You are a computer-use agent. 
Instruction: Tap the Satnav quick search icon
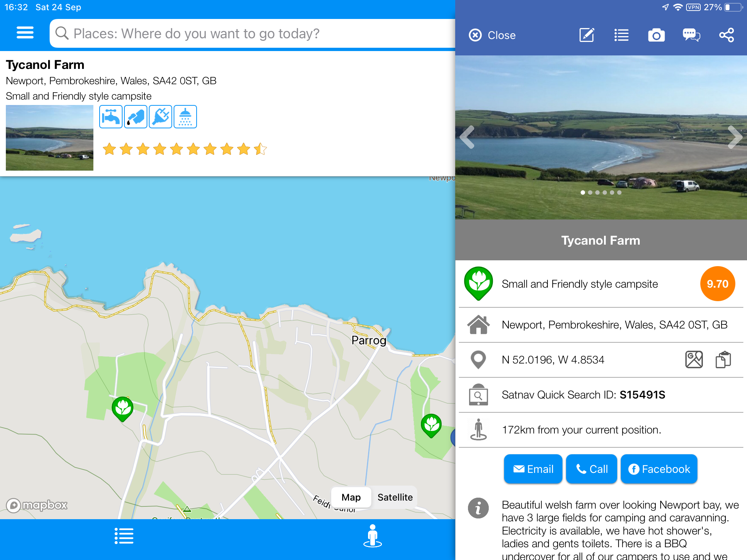[479, 395]
